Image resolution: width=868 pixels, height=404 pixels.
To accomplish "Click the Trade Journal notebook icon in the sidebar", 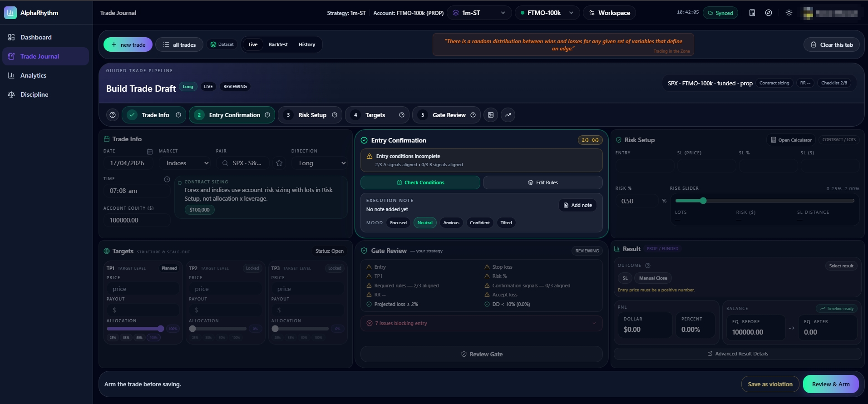I will [11, 56].
